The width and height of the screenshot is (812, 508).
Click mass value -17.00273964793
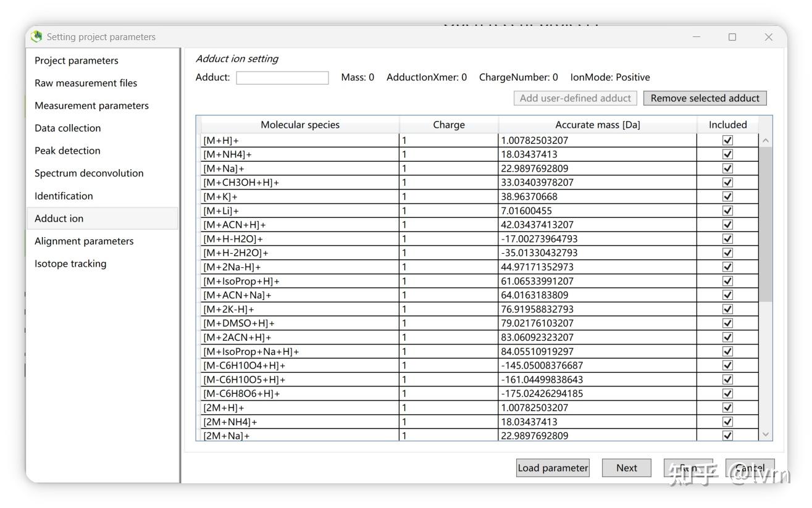point(539,239)
